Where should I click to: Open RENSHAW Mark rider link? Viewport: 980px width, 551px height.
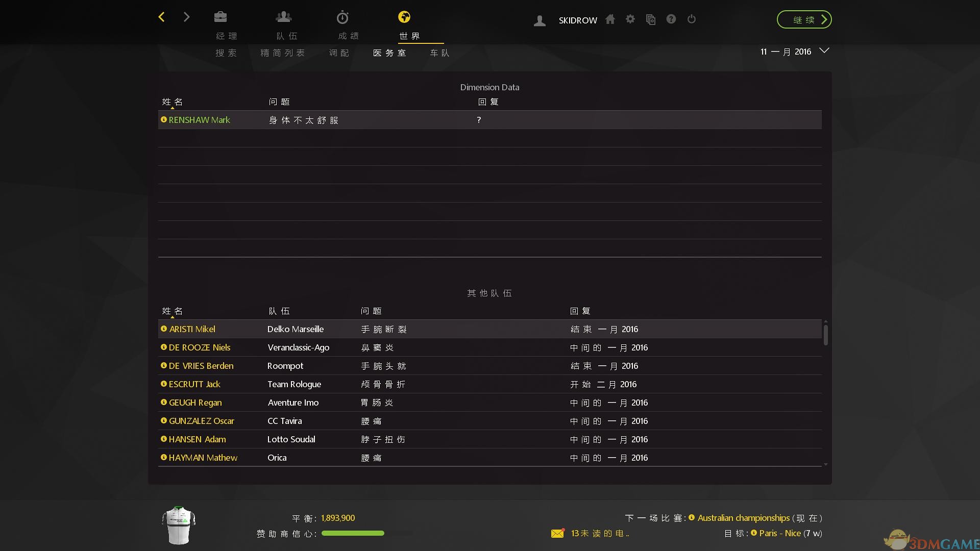pos(199,120)
